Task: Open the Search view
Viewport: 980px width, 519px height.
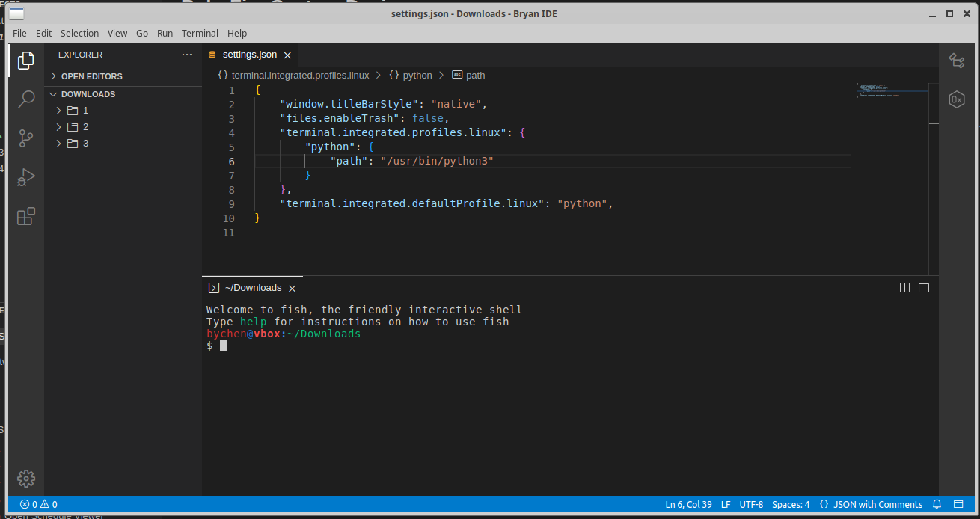Action: [26, 98]
